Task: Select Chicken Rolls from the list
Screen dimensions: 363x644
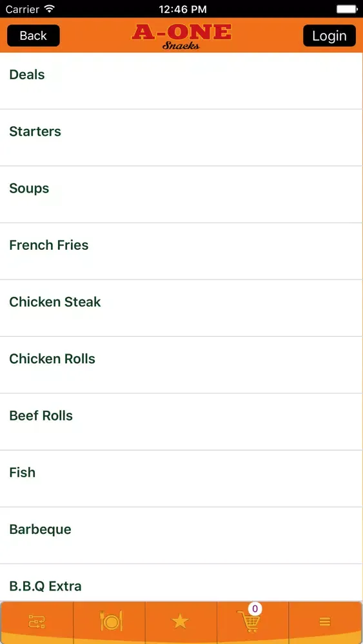Action: coord(181,365)
